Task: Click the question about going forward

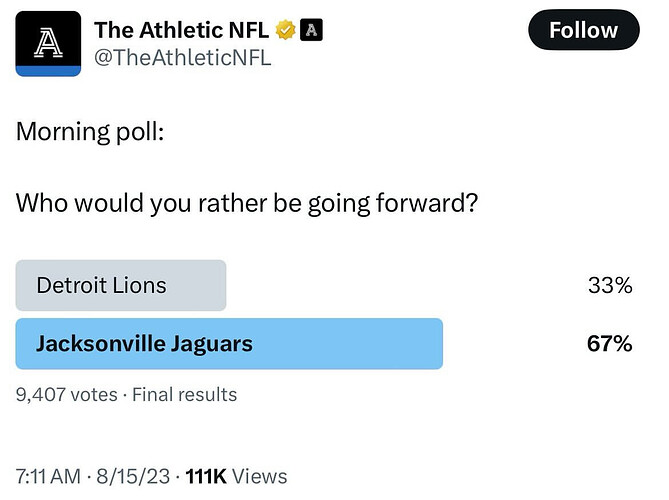Action: point(247,203)
